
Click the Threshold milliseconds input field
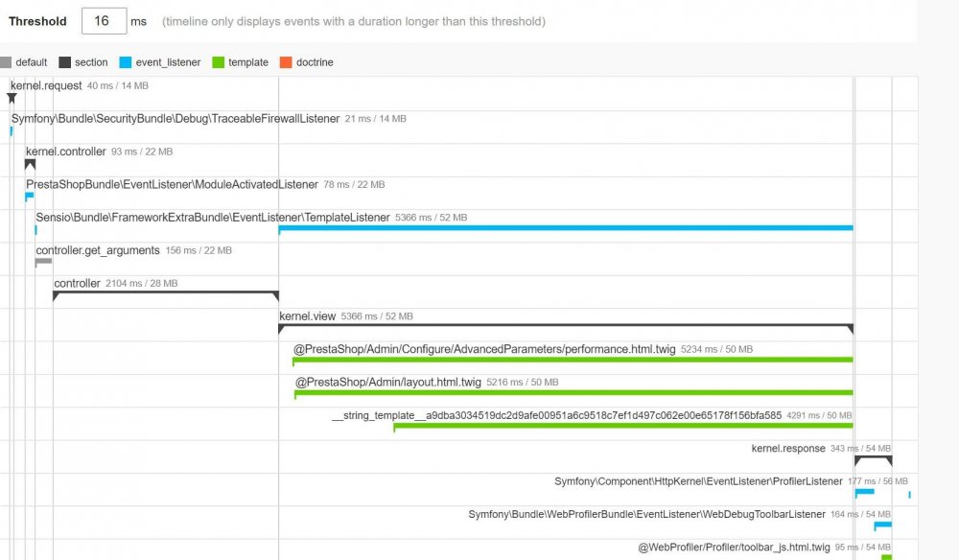click(x=104, y=21)
